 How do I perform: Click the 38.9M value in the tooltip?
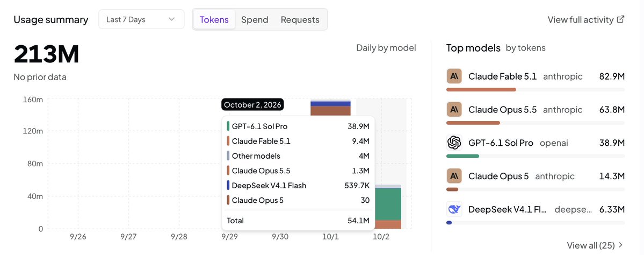[x=358, y=126]
